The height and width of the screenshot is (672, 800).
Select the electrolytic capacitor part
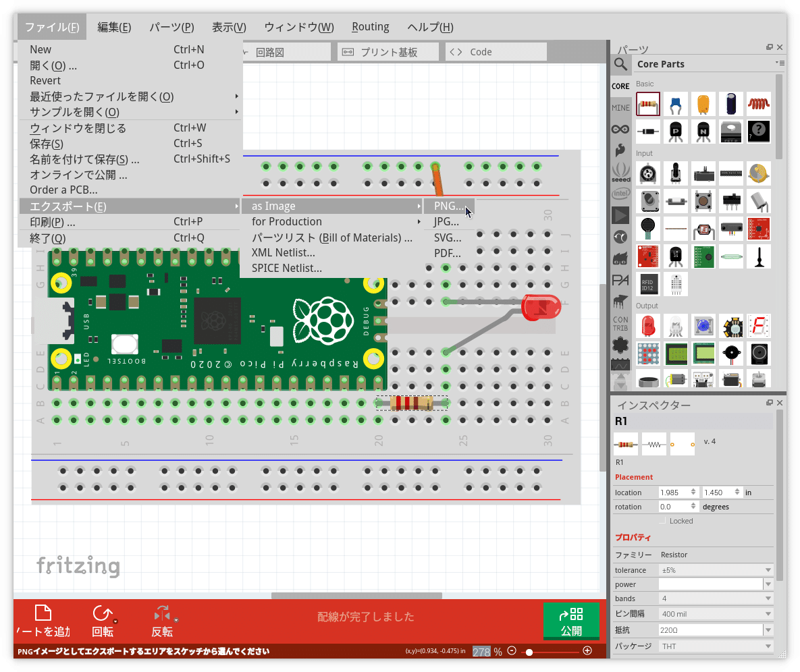[x=731, y=104]
